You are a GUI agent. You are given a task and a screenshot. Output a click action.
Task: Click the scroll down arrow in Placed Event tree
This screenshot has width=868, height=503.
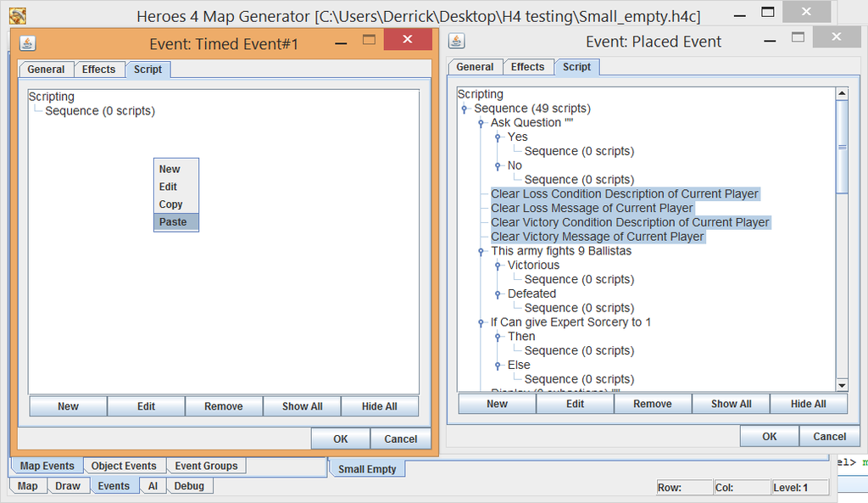842,385
